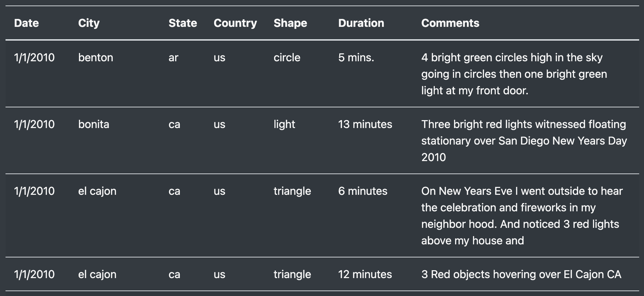Select the comment beginning On New Years Eve
Viewport: 644px width, 296px height.
[x=522, y=216]
